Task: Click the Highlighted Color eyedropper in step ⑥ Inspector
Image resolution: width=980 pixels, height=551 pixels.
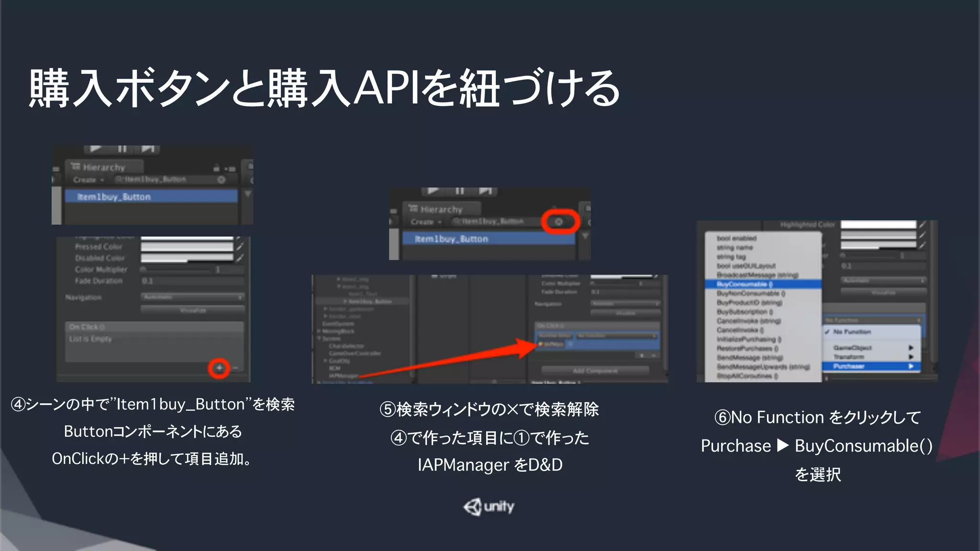Action: [922, 224]
